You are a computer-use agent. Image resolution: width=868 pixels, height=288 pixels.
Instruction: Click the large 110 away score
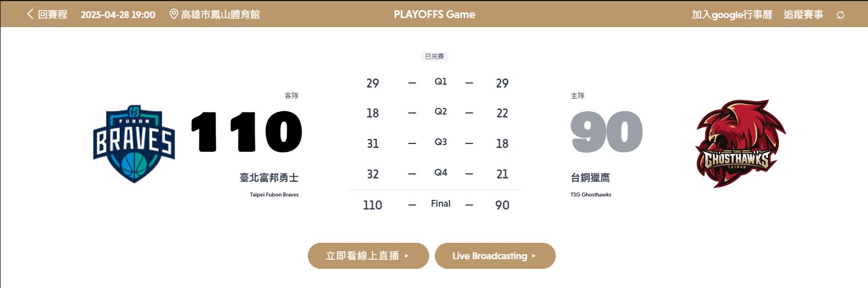click(x=247, y=133)
